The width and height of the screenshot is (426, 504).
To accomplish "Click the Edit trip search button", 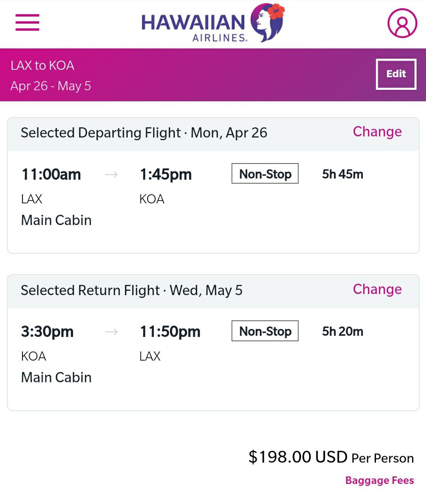I will [396, 74].
